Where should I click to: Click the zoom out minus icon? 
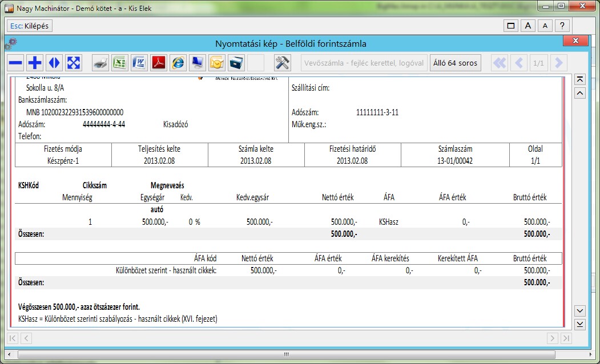pyautogui.click(x=16, y=63)
